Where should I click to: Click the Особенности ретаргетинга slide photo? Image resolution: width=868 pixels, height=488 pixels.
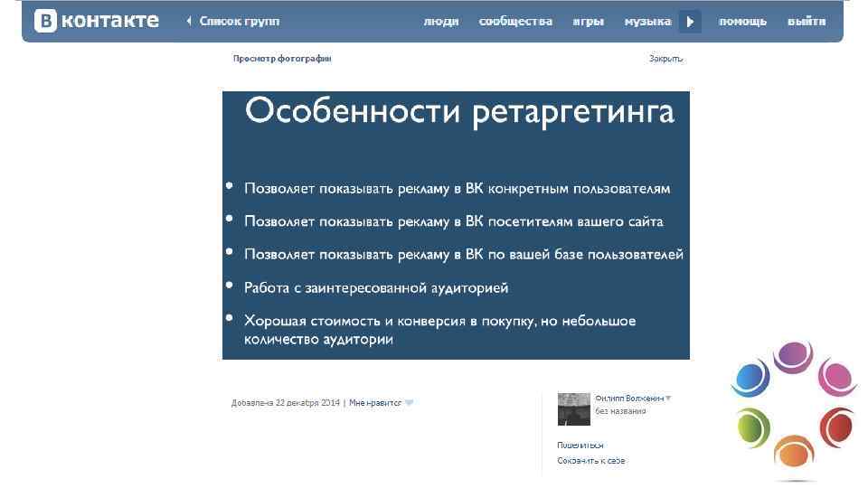pos(456,225)
